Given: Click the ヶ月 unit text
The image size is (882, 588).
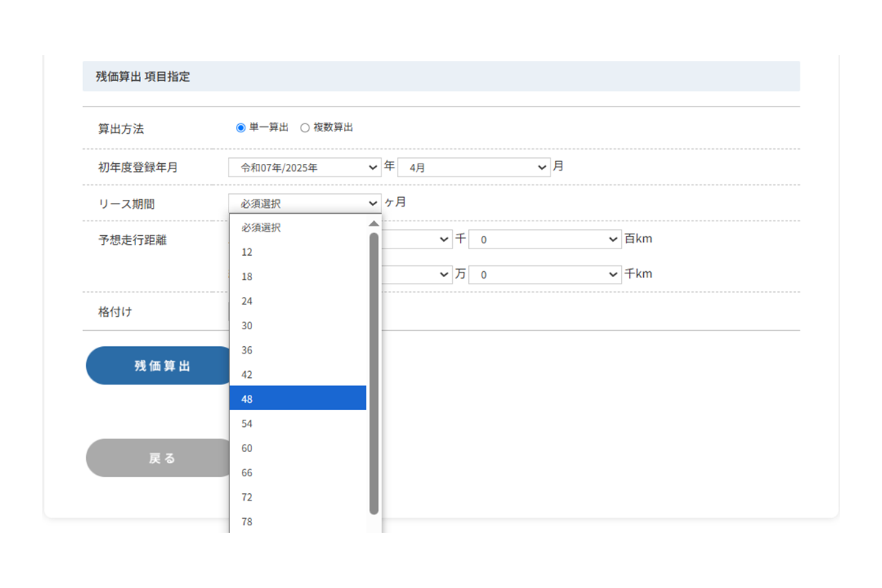Looking at the screenshot, I should coord(395,202).
